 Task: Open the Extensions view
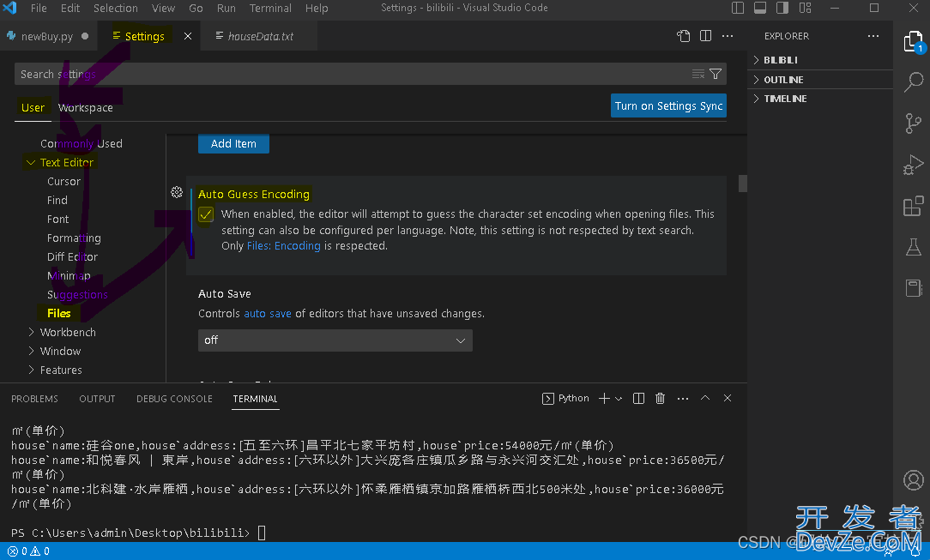point(914,206)
